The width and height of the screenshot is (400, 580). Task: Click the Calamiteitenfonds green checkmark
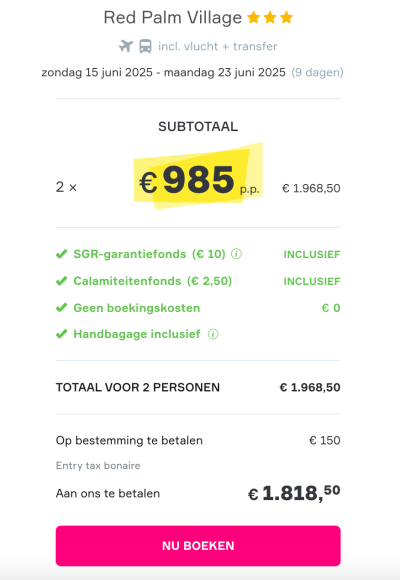[61, 281]
